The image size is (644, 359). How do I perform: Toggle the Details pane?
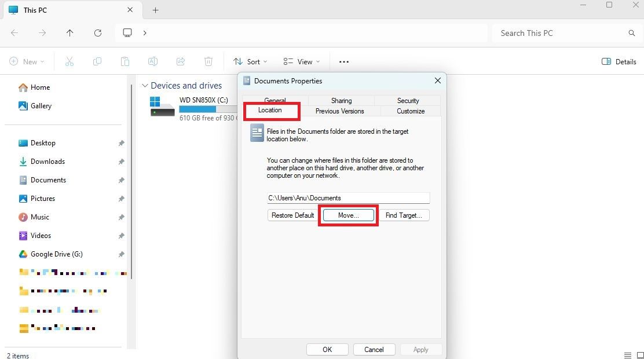point(619,61)
